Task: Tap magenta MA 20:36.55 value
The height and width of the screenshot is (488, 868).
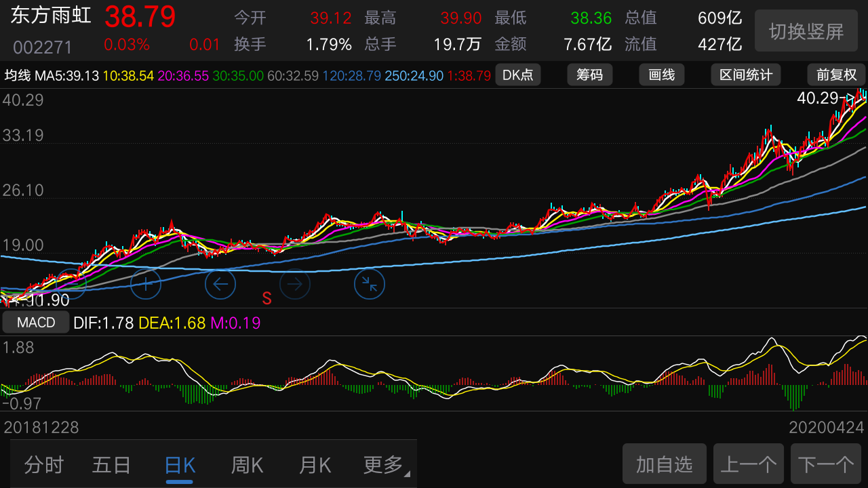Action: click(x=184, y=75)
